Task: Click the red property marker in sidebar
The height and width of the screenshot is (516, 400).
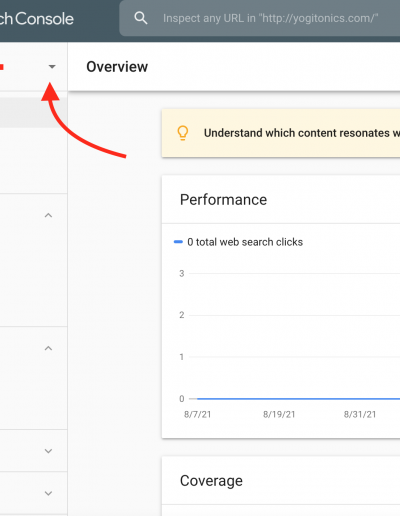Action: [2, 67]
